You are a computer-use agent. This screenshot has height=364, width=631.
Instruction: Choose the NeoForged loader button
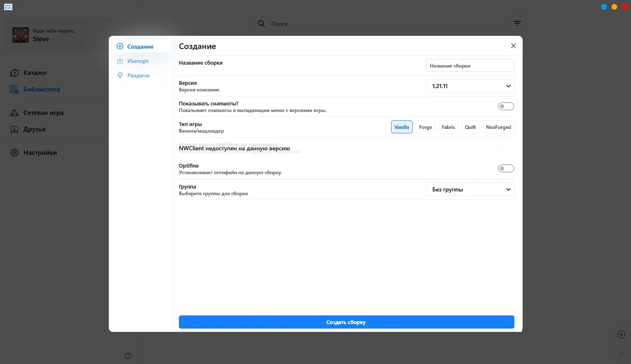point(498,127)
